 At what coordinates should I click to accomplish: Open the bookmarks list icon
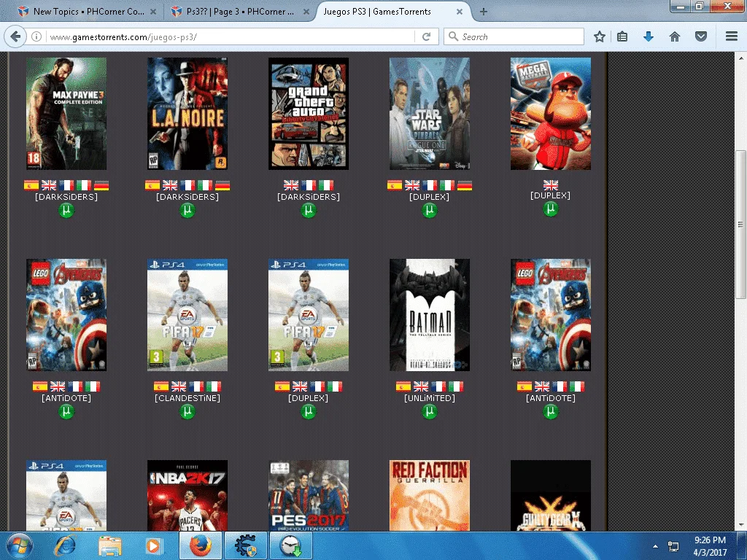pyautogui.click(x=622, y=36)
